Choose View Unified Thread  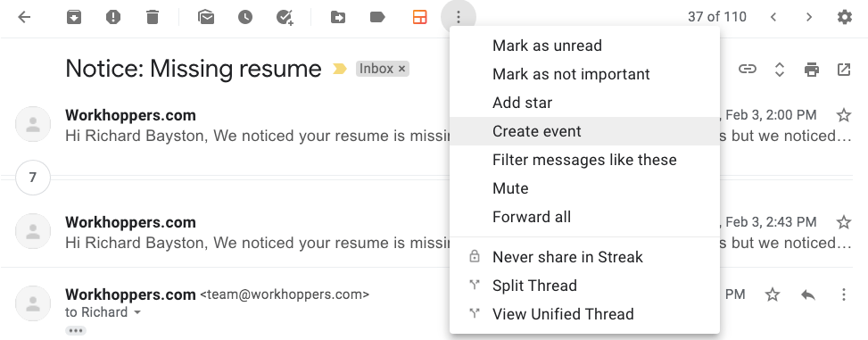click(584, 314)
